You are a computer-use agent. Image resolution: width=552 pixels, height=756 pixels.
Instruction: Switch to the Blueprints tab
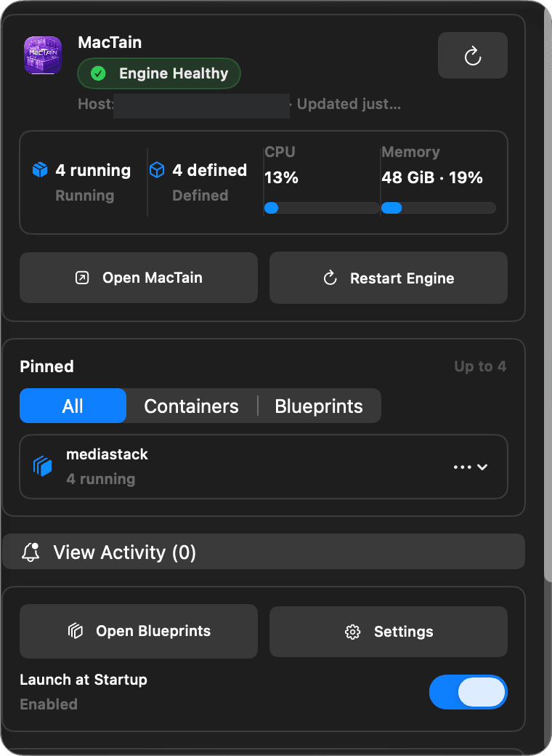pos(319,406)
